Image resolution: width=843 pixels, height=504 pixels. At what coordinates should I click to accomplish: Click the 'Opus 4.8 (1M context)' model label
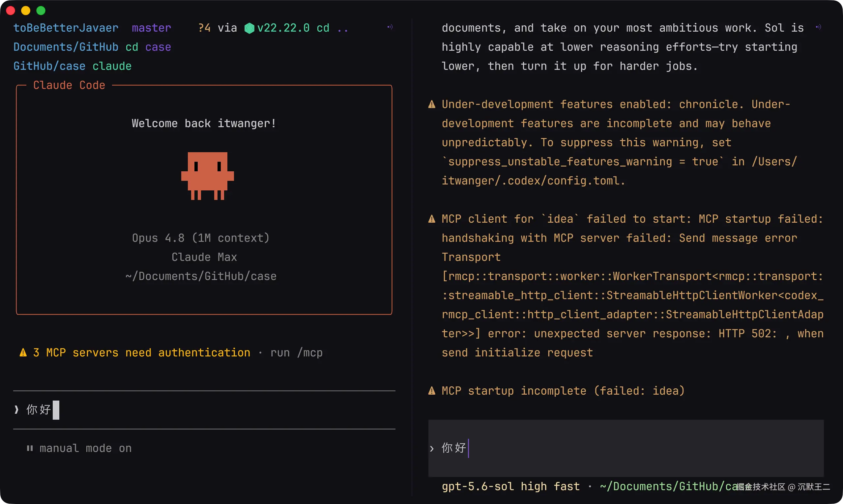(x=201, y=238)
